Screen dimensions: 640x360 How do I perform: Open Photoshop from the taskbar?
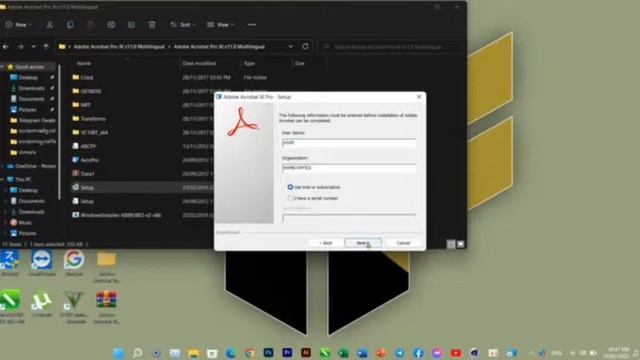coord(268,353)
